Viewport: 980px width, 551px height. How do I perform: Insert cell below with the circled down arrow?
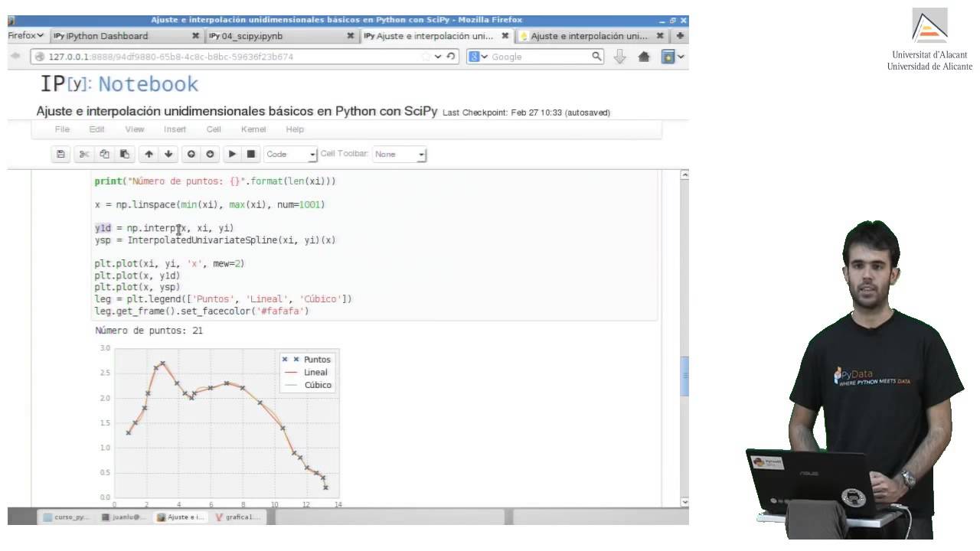210,154
